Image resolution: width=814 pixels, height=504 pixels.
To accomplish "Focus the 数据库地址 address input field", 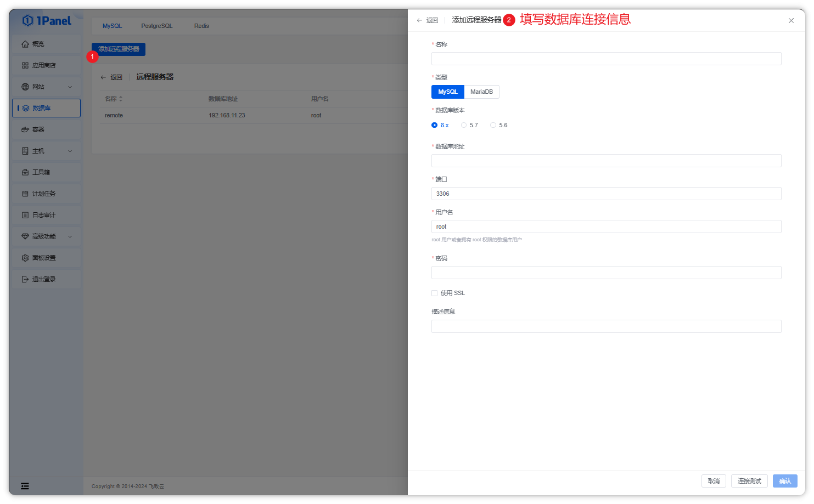I will (606, 161).
